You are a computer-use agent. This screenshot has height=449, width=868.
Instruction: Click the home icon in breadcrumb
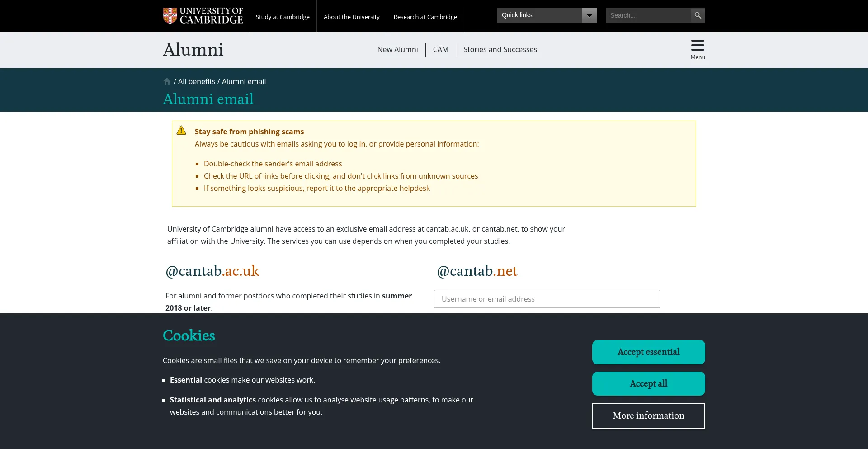[167, 81]
